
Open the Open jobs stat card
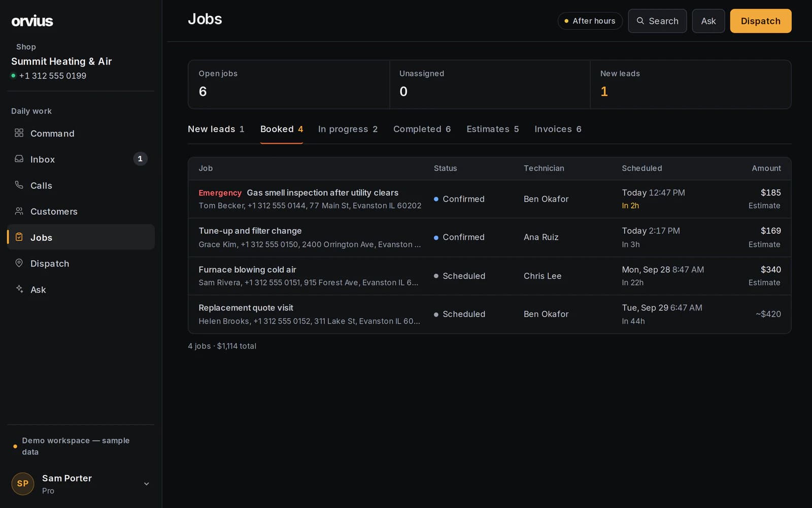(289, 84)
